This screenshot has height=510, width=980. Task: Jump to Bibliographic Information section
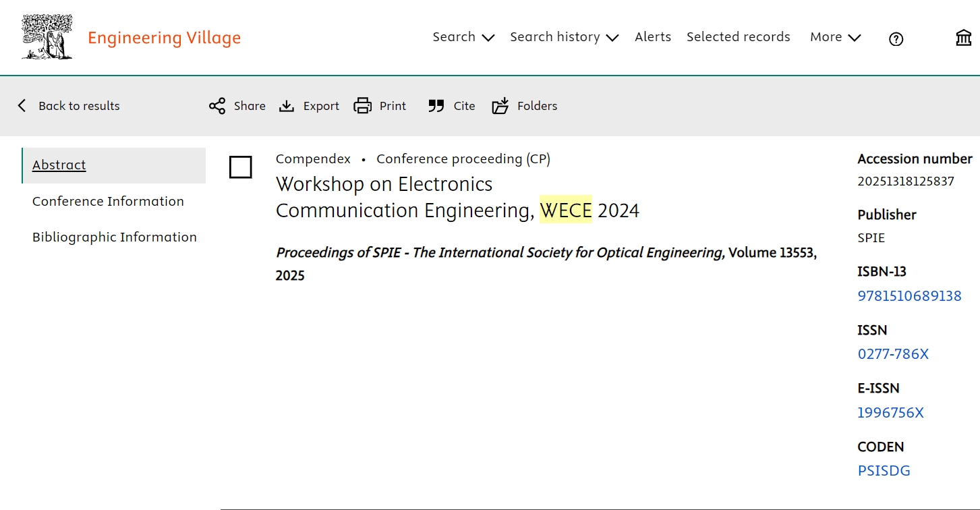(115, 237)
